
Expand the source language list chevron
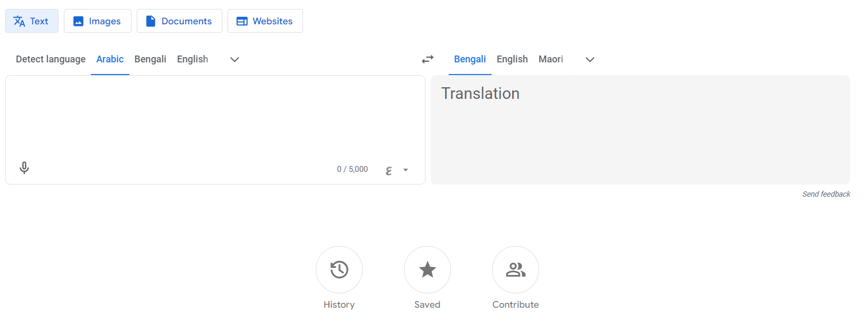[x=235, y=59]
